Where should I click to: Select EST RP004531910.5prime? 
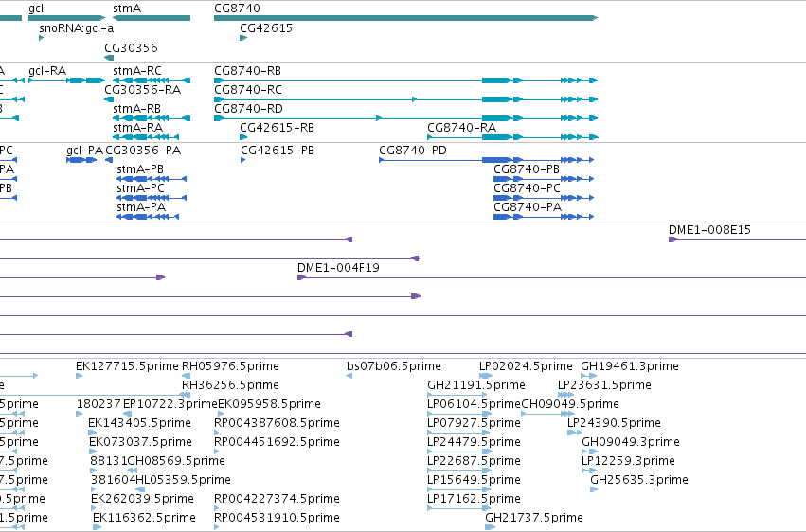click(278, 518)
